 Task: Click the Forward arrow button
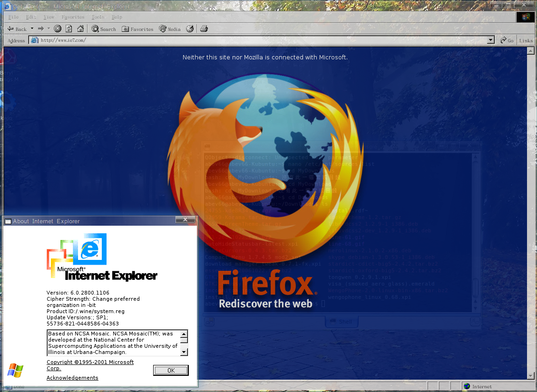point(41,29)
